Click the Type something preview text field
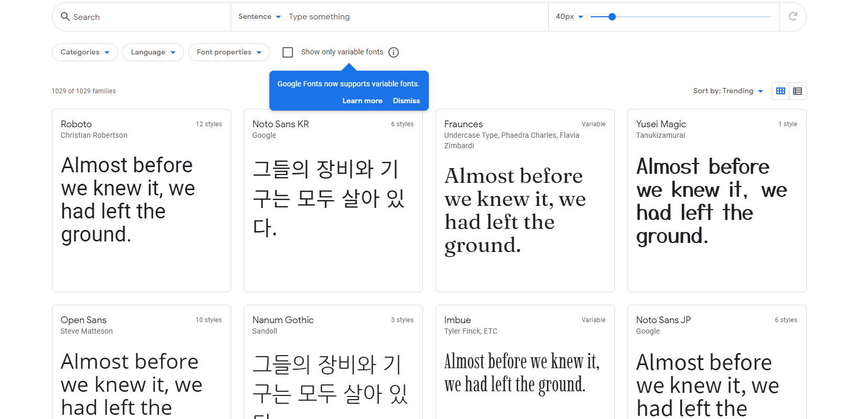The width and height of the screenshot is (868, 419). [414, 17]
